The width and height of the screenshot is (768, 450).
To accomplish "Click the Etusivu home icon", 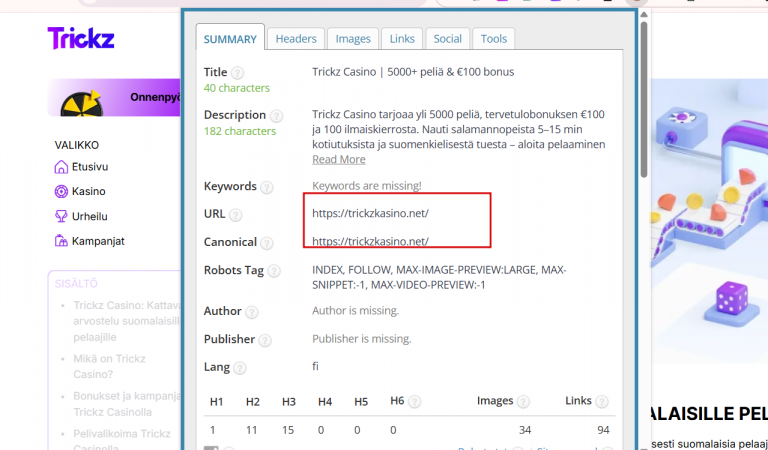I will point(61,167).
